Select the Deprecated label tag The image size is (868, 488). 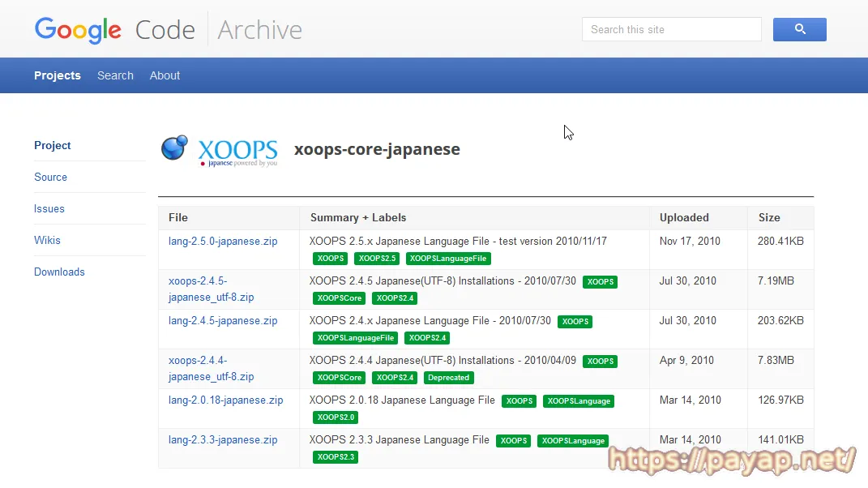(448, 377)
